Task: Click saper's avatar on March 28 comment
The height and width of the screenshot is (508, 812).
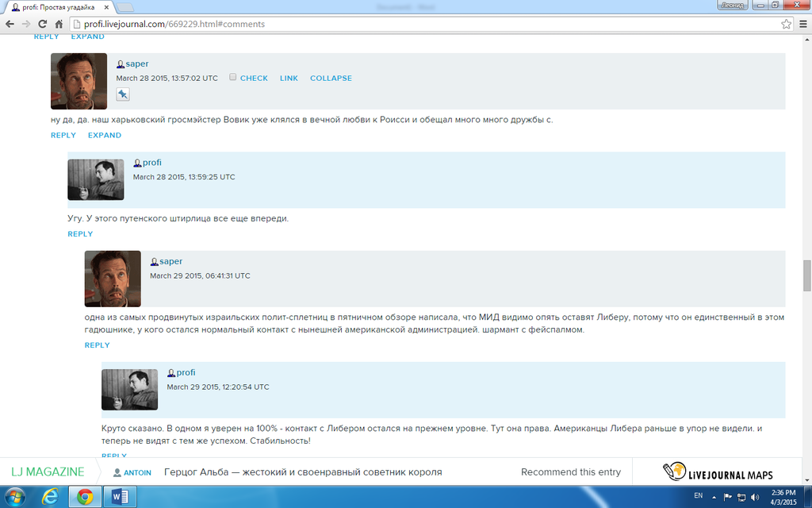Action: (x=79, y=82)
